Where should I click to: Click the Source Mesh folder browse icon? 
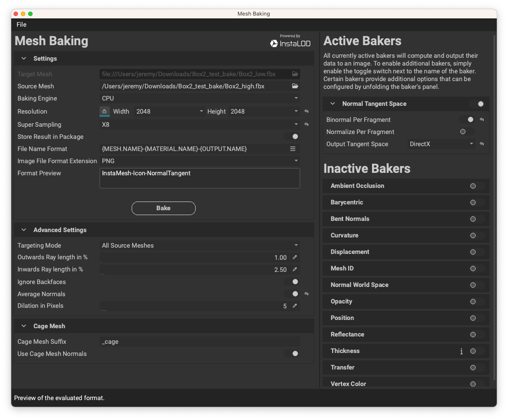coord(295,86)
